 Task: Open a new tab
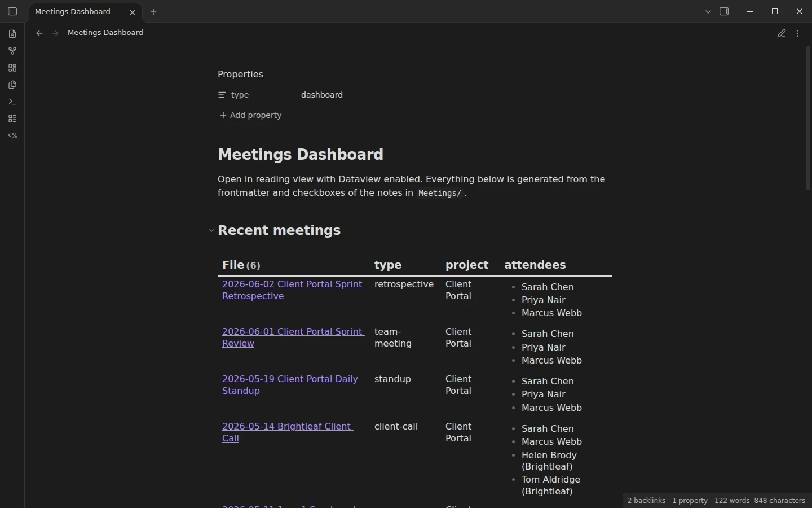pyautogui.click(x=153, y=12)
